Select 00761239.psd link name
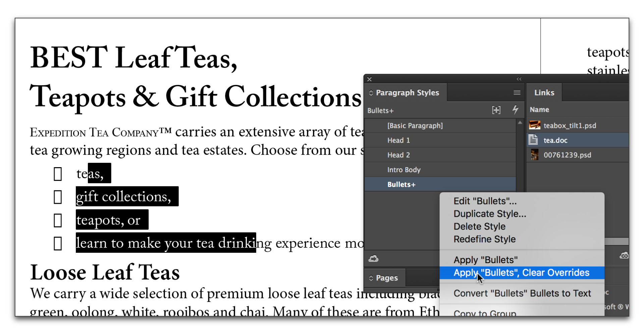Image resolution: width=644 pixels, height=334 pixels. pos(567,155)
